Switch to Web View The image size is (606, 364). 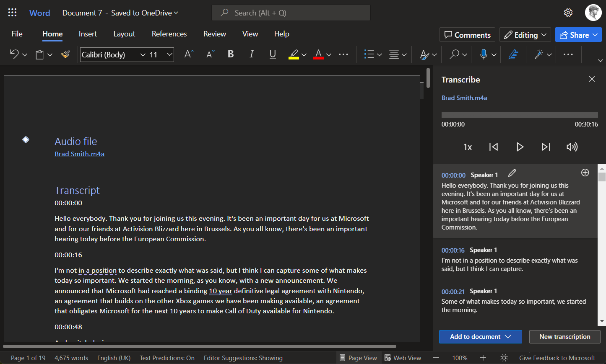tap(403, 358)
